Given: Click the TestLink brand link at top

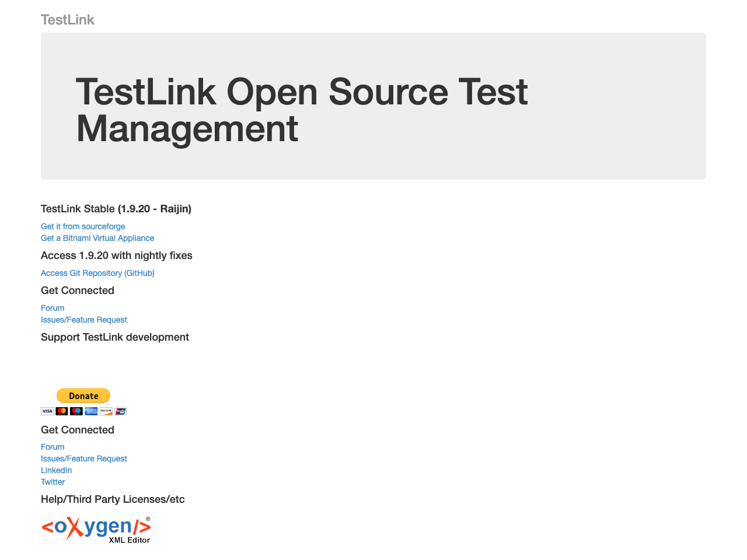Looking at the screenshot, I should (67, 20).
